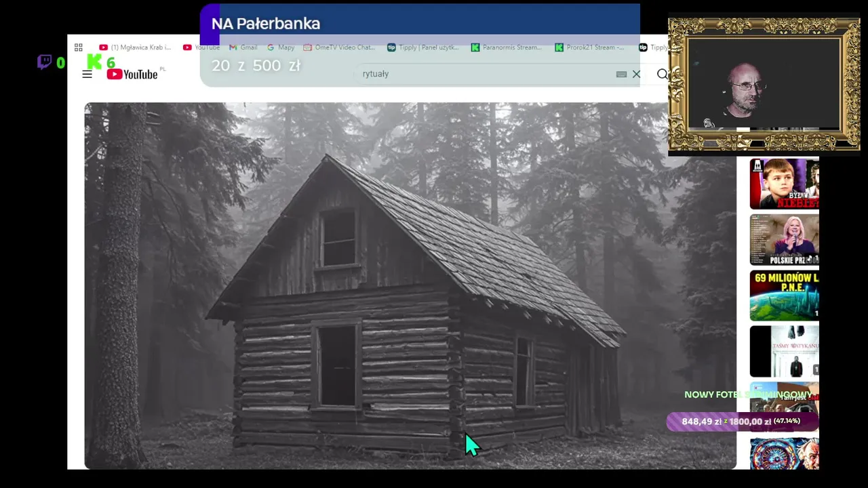Open the YouTube hamburger guide menu

tap(87, 74)
